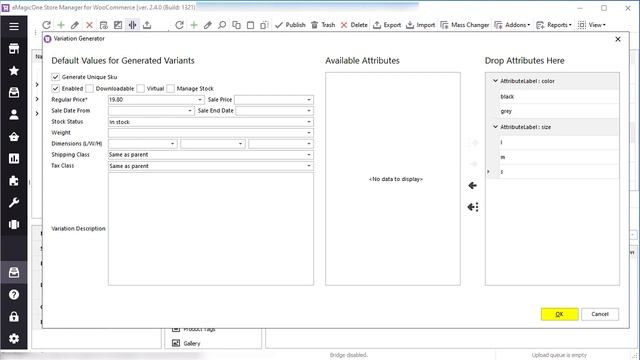Toggle the Generate Unique Sku checkbox

tap(56, 77)
